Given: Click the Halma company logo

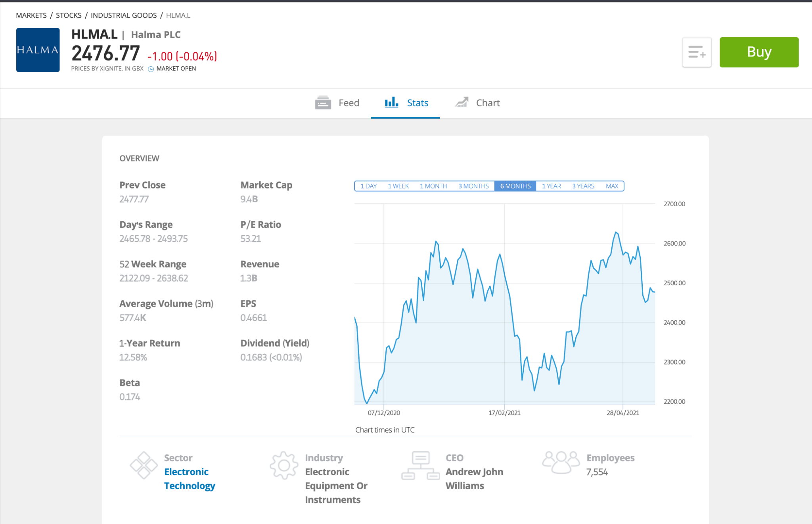Looking at the screenshot, I should (38, 50).
